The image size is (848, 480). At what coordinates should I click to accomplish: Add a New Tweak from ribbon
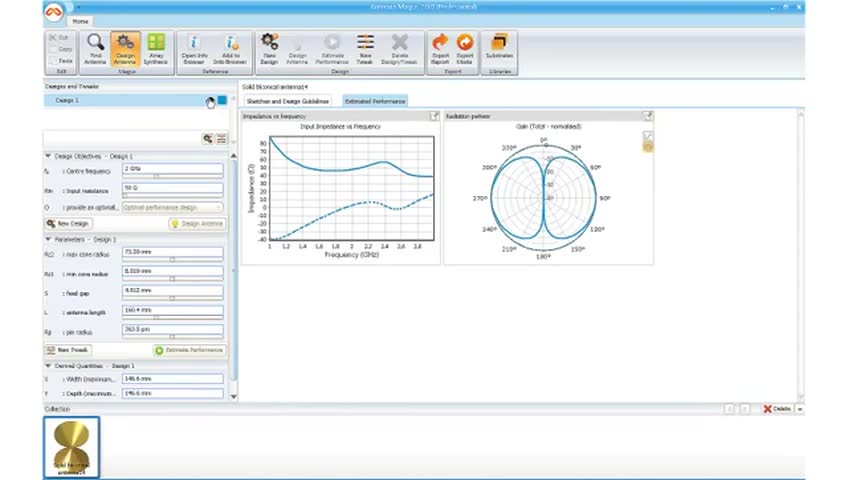365,49
